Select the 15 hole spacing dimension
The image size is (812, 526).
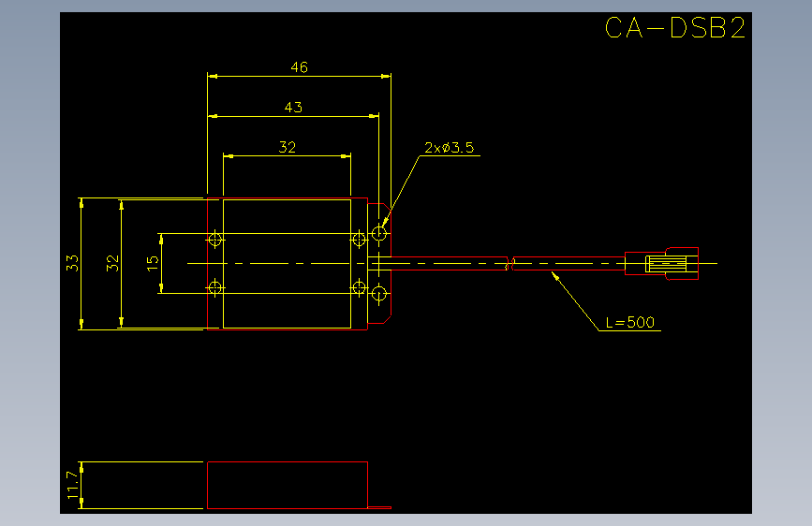(x=153, y=263)
